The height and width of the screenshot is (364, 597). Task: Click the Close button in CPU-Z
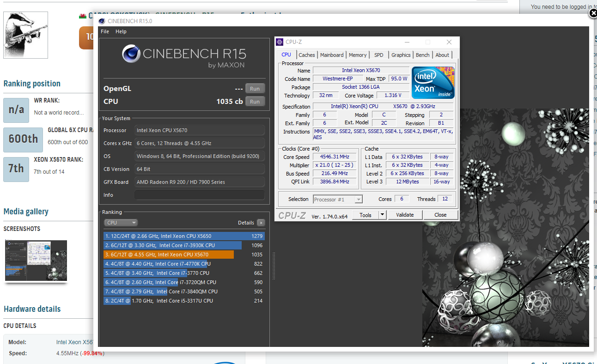click(x=440, y=215)
